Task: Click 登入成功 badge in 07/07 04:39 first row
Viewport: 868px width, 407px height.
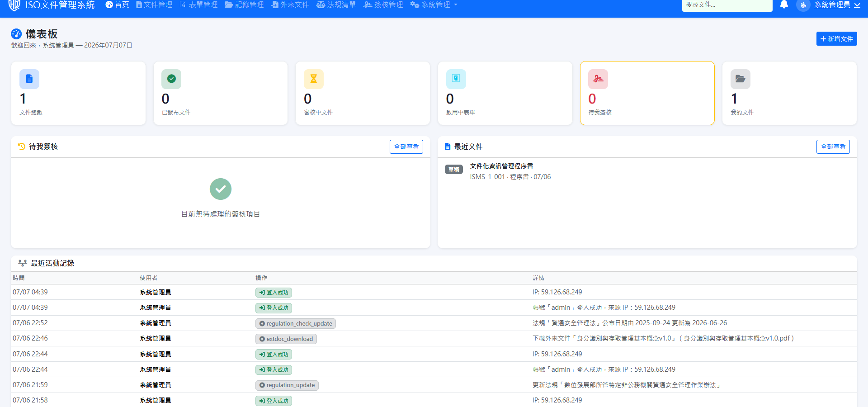Action: pos(274,293)
